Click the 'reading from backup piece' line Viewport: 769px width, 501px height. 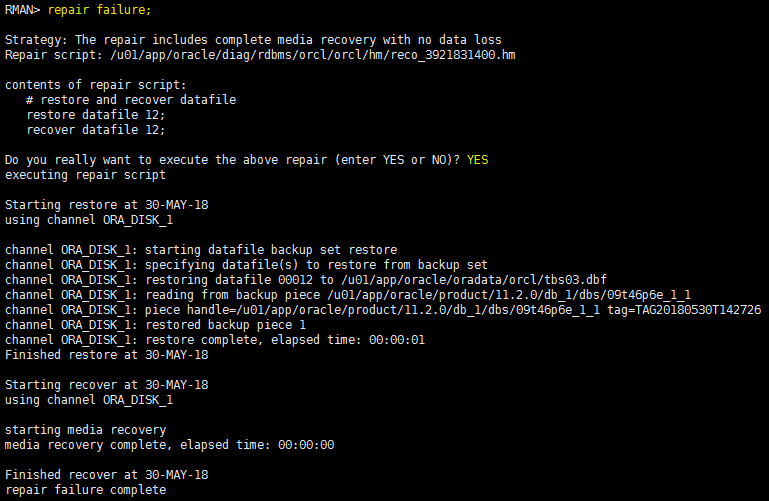pyautogui.click(x=348, y=295)
